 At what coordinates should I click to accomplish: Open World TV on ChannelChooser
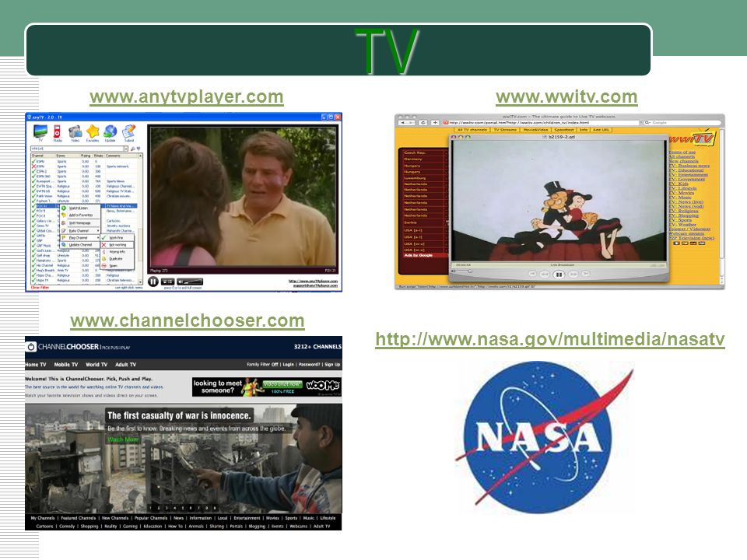coord(96,364)
